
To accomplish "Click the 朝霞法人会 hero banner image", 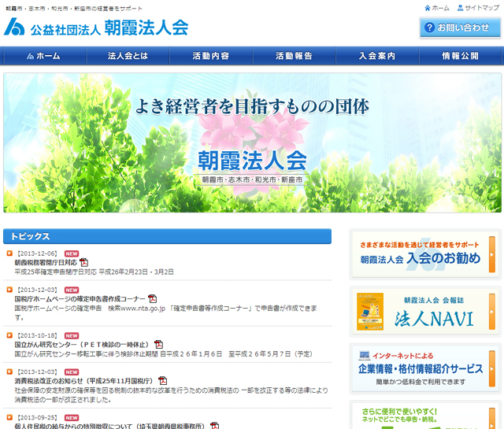I will (x=252, y=142).
